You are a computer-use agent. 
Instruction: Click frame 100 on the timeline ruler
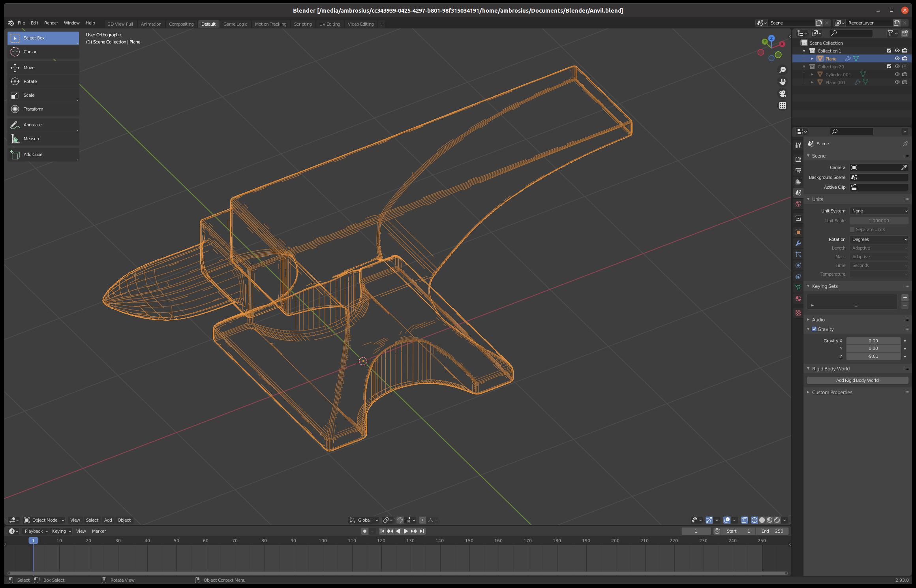(x=323, y=541)
